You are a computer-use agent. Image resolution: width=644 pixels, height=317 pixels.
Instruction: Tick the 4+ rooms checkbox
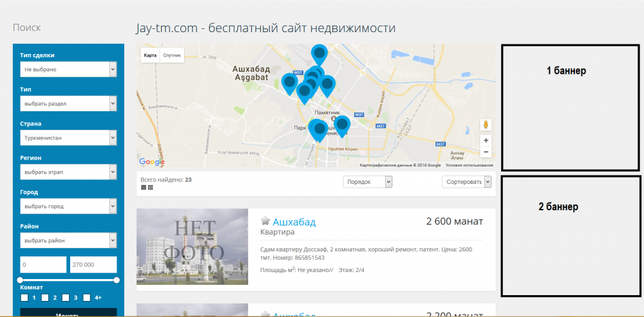pos(87,297)
